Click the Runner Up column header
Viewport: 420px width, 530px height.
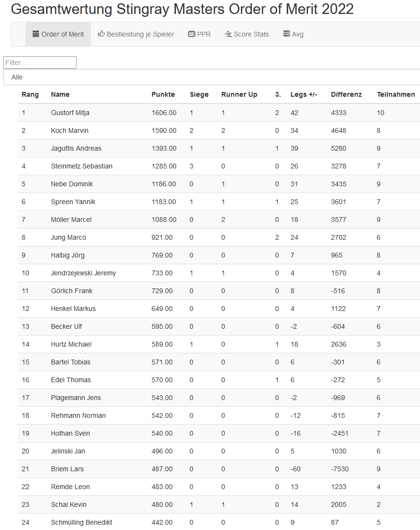tap(239, 94)
